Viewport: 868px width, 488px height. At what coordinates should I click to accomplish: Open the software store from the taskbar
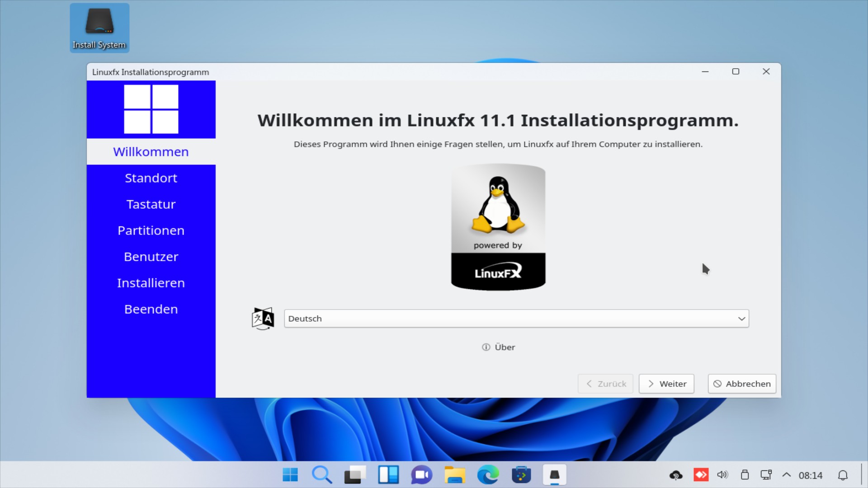tap(521, 475)
